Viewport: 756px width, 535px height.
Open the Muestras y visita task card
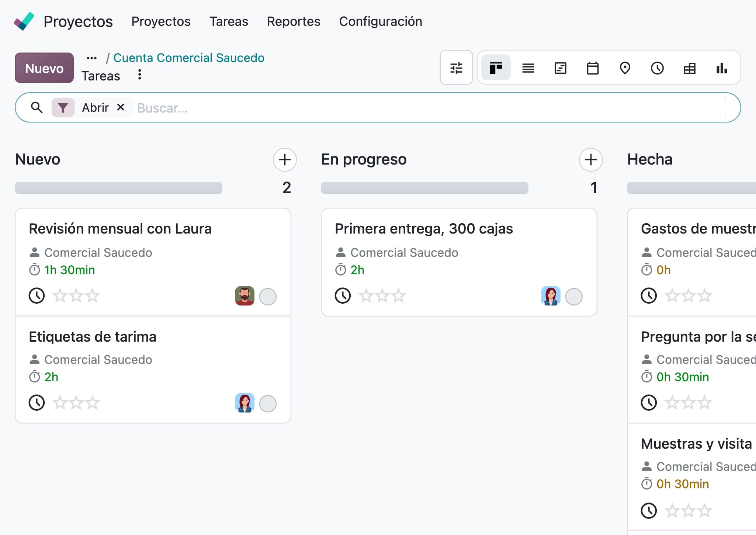[x=692, y=477]
